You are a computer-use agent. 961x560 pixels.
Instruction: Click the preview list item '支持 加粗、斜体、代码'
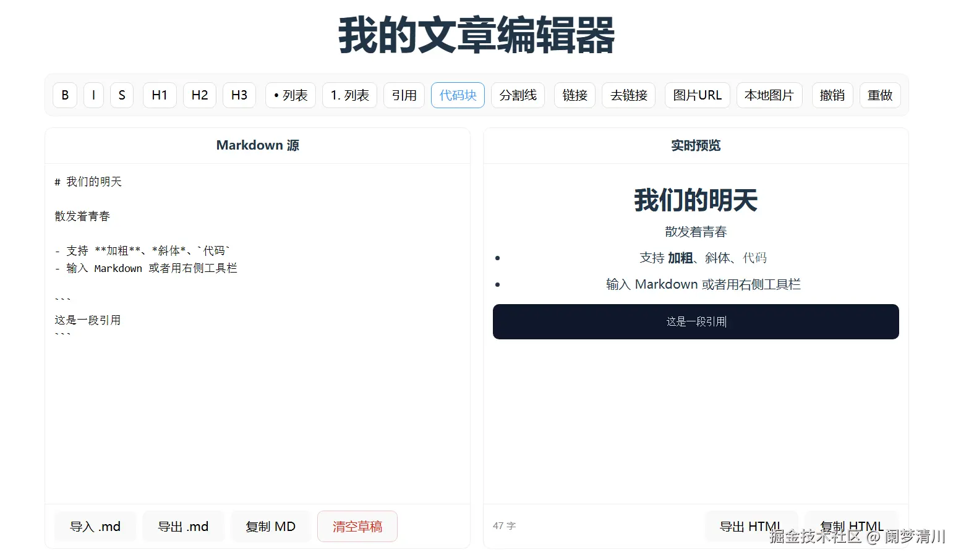pyautogui.click(x=703, y=258)
